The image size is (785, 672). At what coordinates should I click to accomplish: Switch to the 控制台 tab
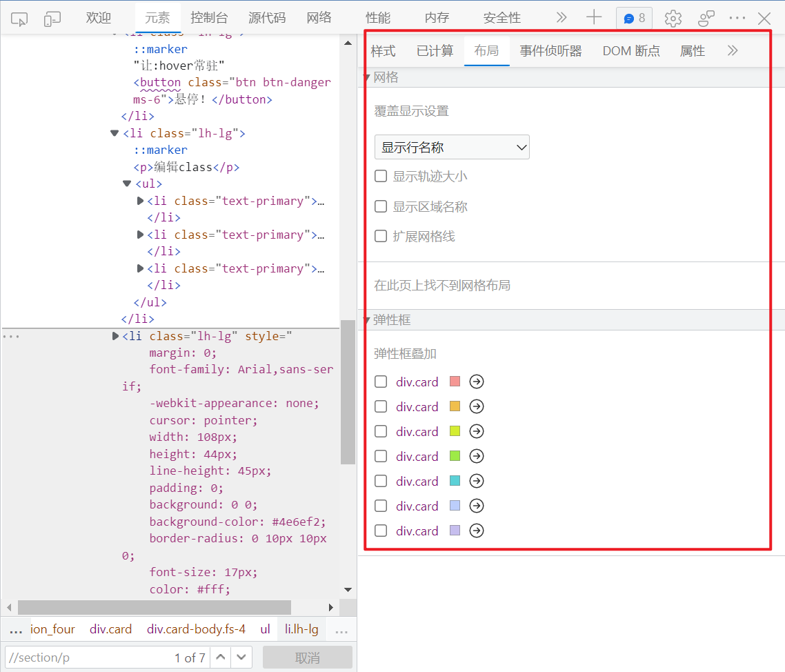209,18
